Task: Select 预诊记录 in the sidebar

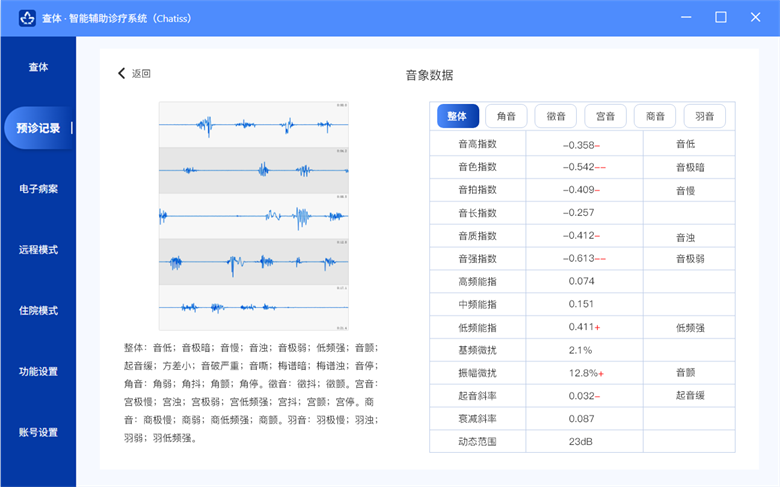Action: 38,128
